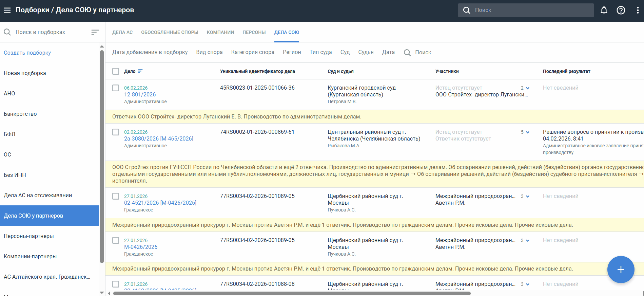
Task: Expand participants list for case 2а-3080/2026
Action: coord(527,132)
